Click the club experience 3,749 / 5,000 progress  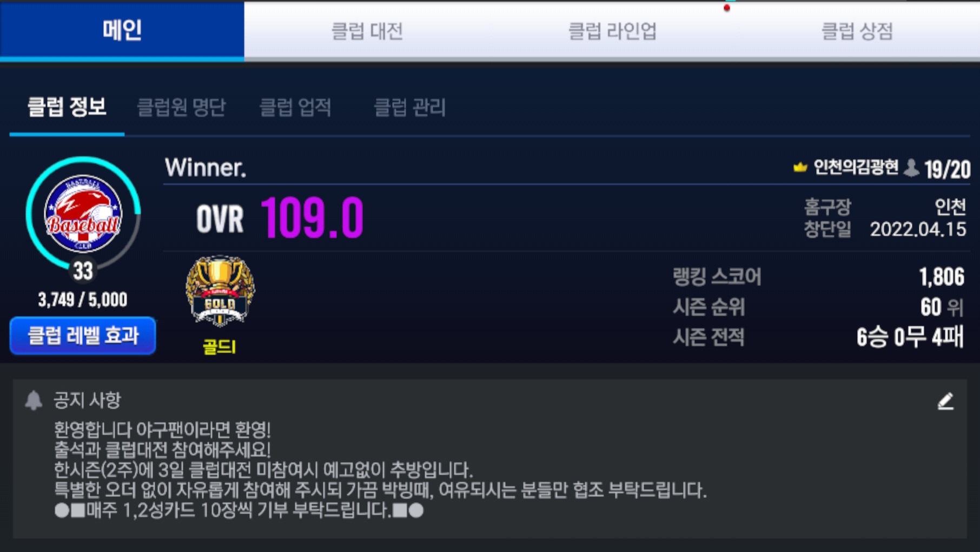pos(83,300)
